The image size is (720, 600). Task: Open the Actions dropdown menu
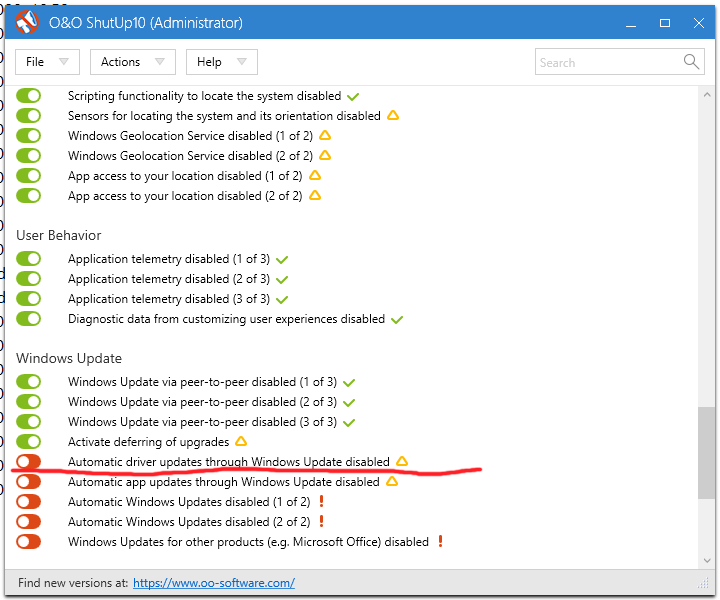point(133,62)
